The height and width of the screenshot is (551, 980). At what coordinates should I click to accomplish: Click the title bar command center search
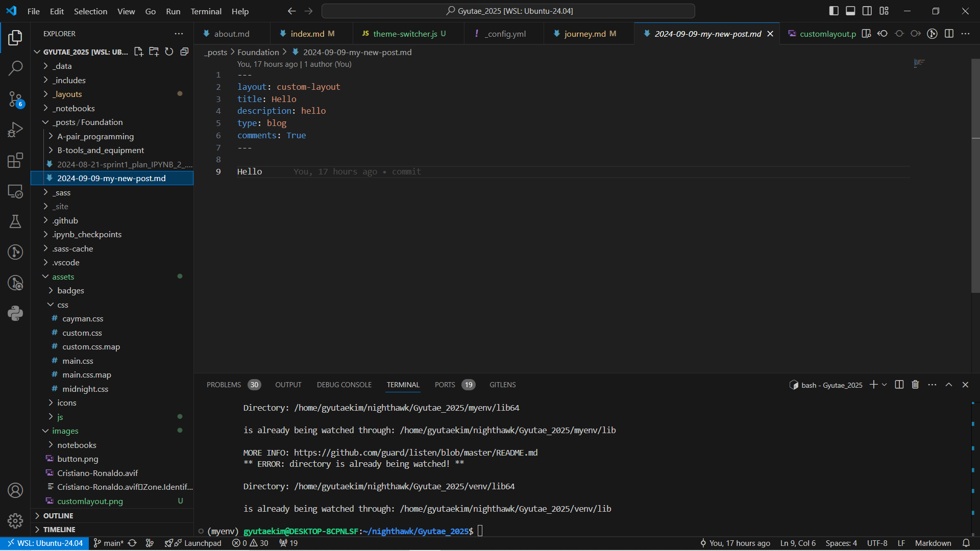(508, 11)
